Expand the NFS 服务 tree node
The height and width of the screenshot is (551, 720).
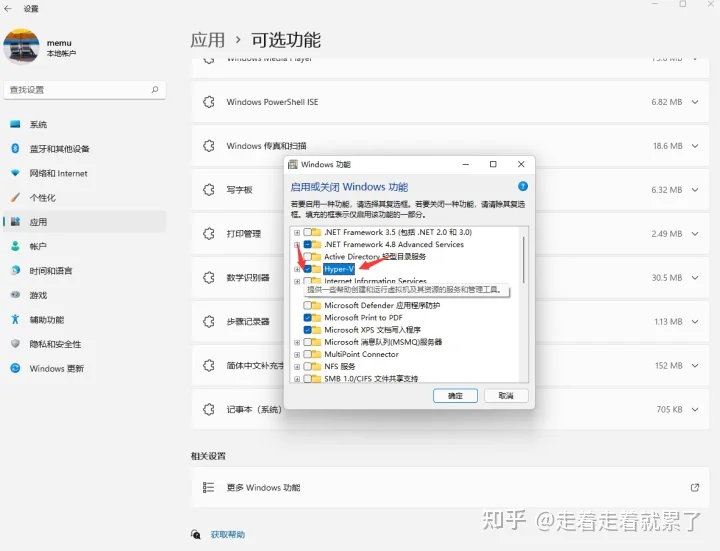click(297, 367)
